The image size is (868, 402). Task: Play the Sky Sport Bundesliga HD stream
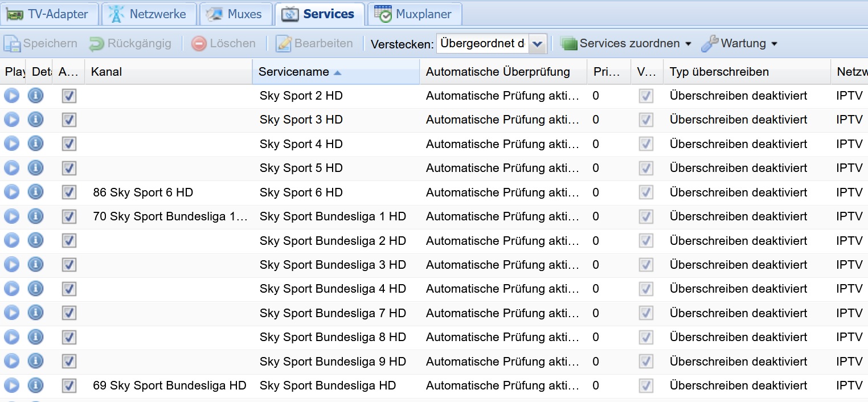pyautogui.click(x=11, y=385)
